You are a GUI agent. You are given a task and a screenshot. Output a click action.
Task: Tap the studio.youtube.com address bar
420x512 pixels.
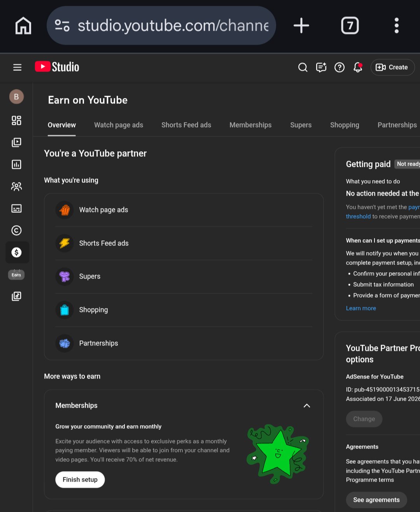click(x=161, y=26)
